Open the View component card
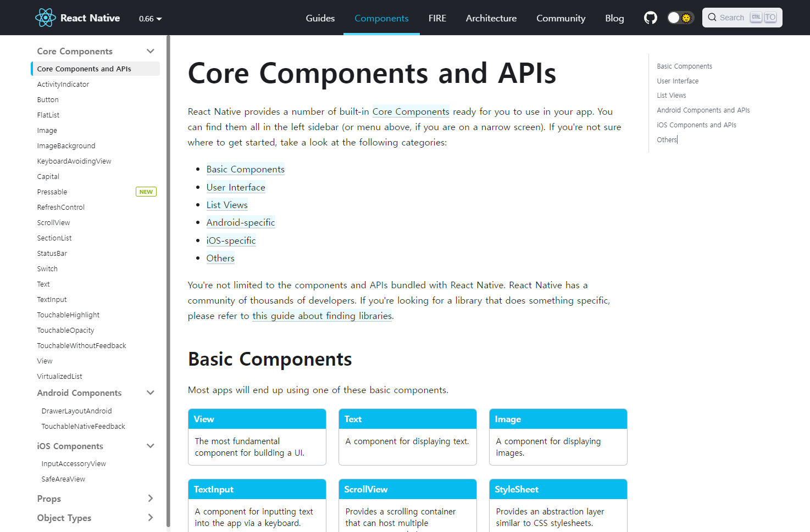810x532 pixels. click(x=257, y=436)
